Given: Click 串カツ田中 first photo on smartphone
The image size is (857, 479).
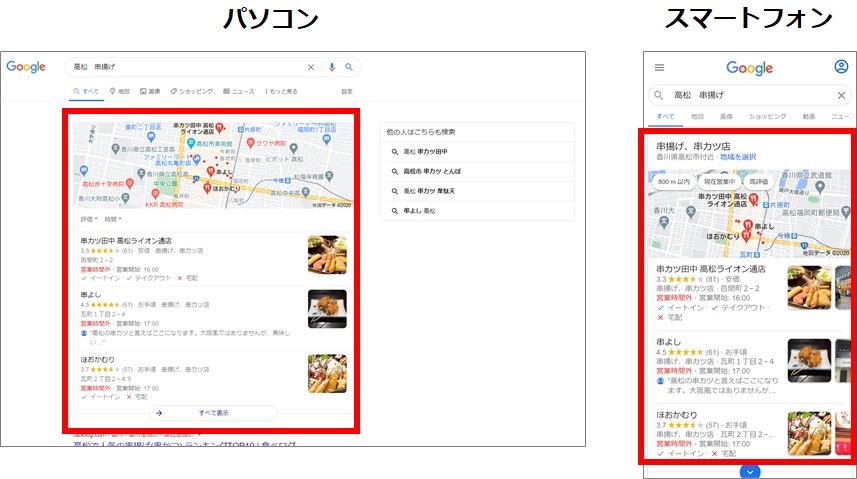Looking at the screenshot, I should pyautogui.click(x=809, y=288).
